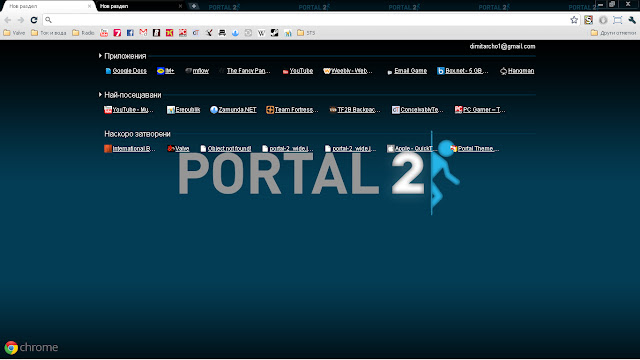
Task: Open the TF2B Backpack link
Action: click(x=355, y=109)
